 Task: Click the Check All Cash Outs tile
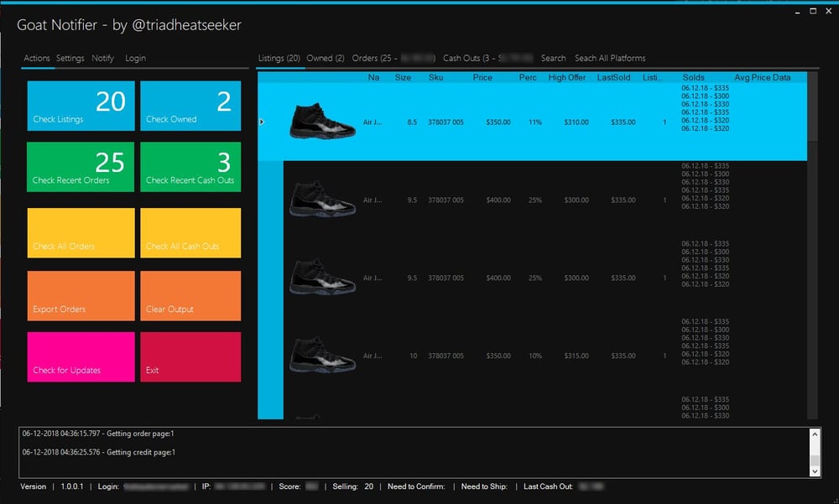(x=190, y=232)
